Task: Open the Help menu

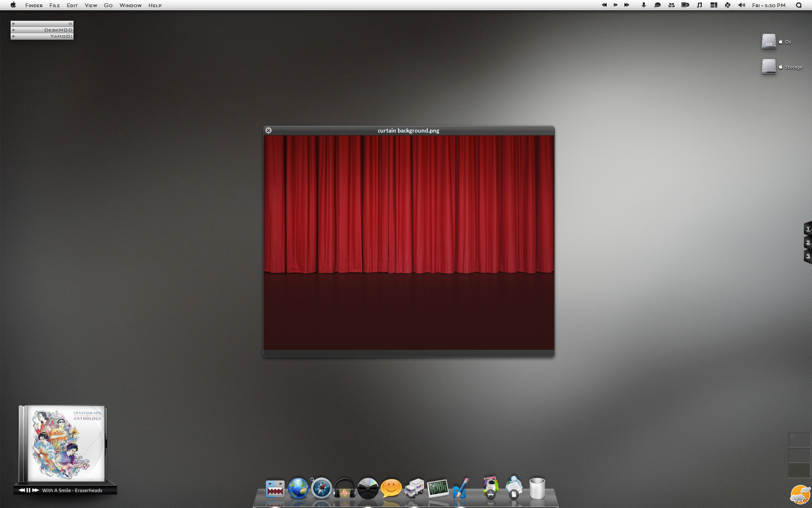Action: (155, 5)
